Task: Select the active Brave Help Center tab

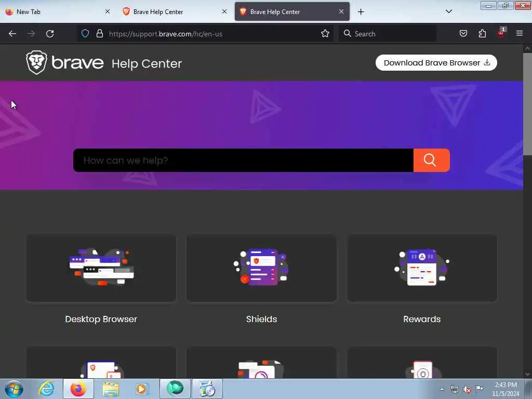Action: click(292, 11)
